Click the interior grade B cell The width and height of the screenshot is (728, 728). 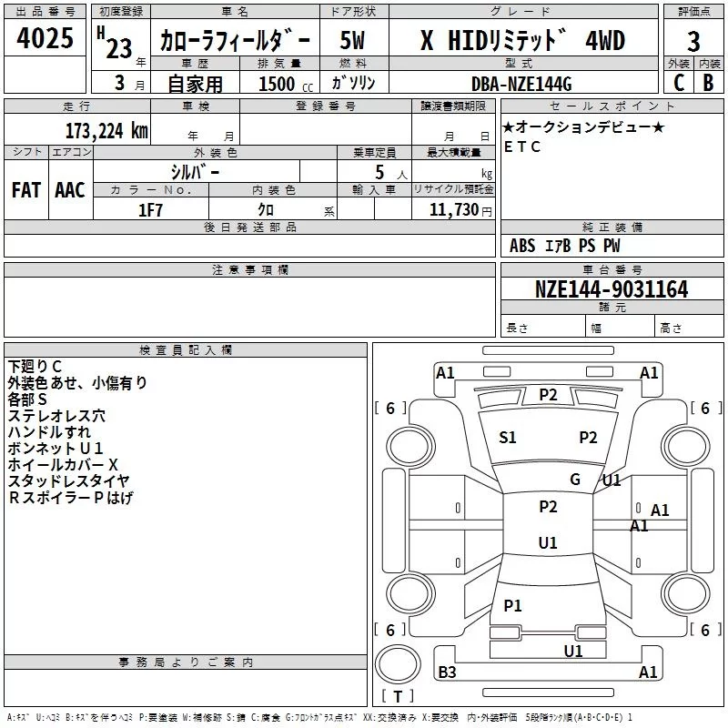coord(708,82)
